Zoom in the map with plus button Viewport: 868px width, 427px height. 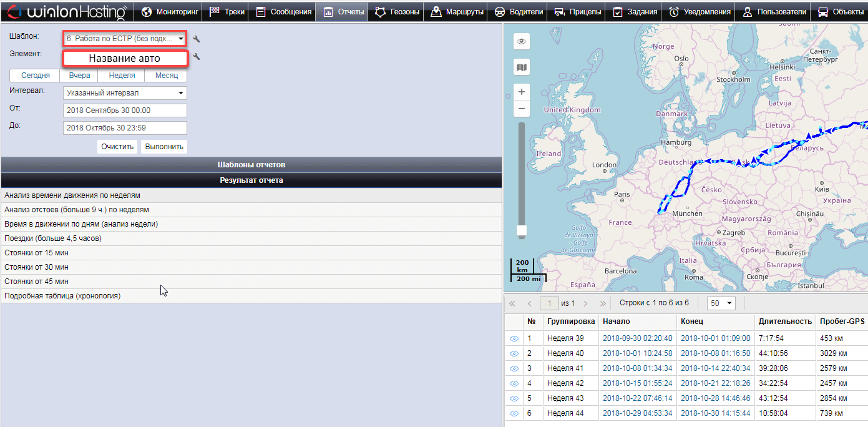point(522,92)
